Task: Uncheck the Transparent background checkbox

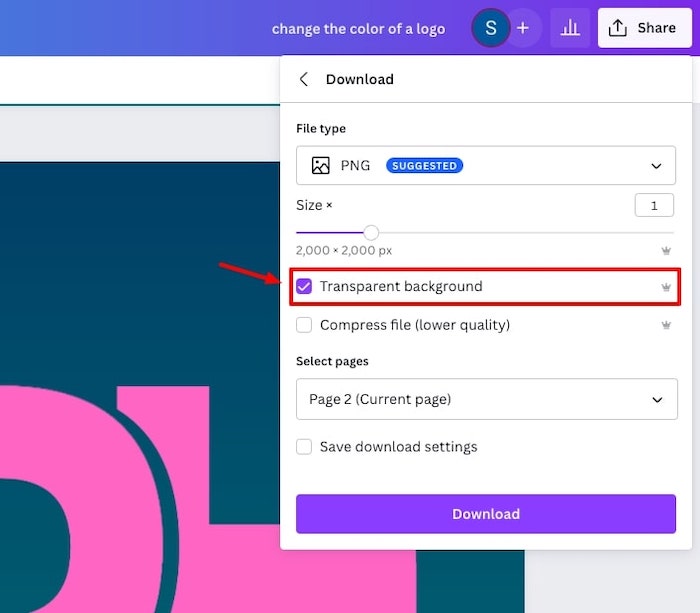Action: click(304, 286)
